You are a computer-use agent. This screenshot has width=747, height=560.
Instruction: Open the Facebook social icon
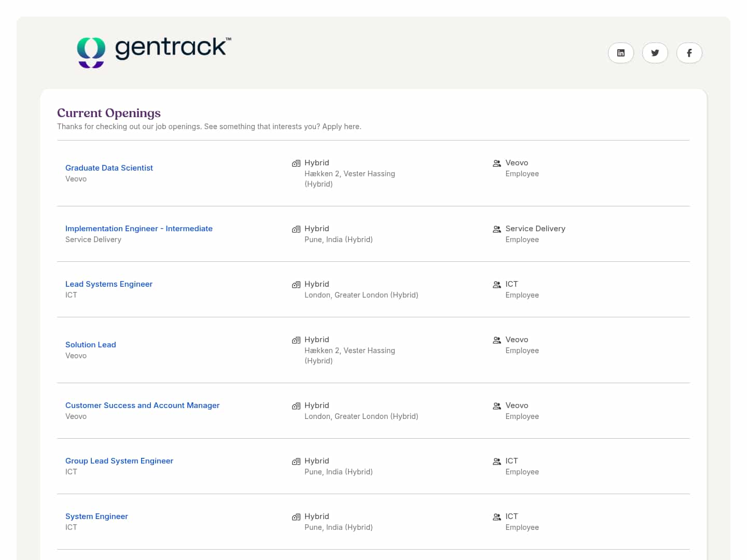689,53
